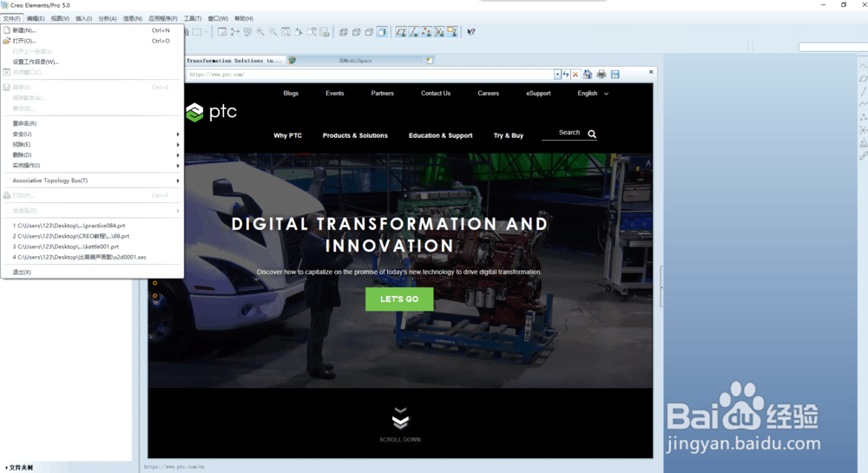Switch display to Wireframe style
The image size is (868, 473).
[343, 32]
